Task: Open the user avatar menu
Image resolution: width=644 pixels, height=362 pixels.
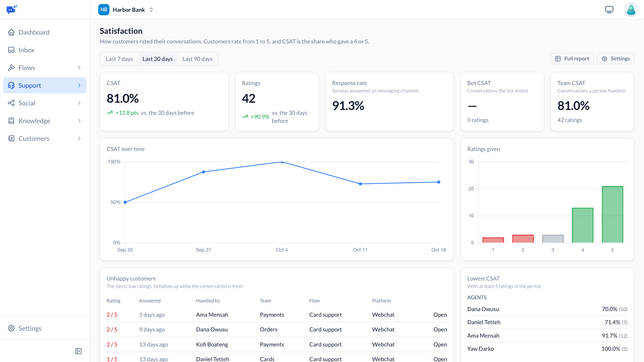Action: pyautogui.click(x=631, y=10)
